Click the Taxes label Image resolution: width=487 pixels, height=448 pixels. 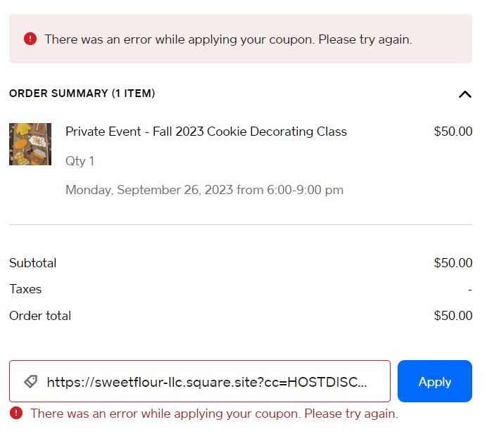point(25,289)
